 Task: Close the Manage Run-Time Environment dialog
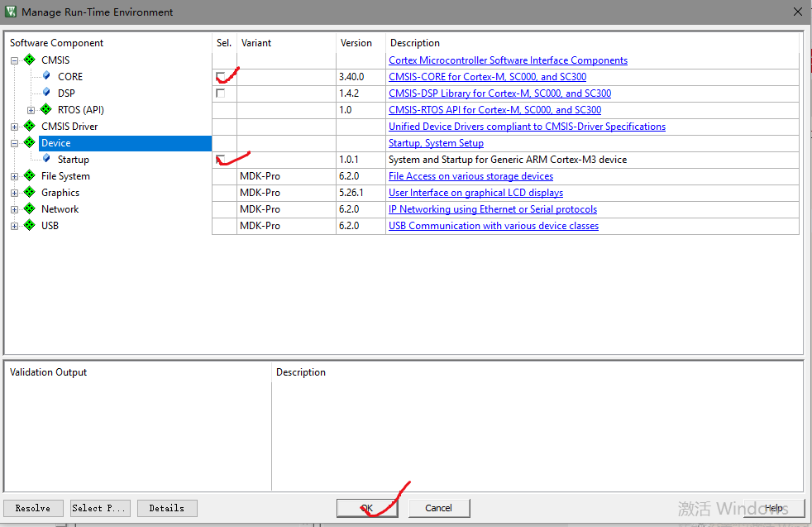pyautogui.click(x=798, y=12)
